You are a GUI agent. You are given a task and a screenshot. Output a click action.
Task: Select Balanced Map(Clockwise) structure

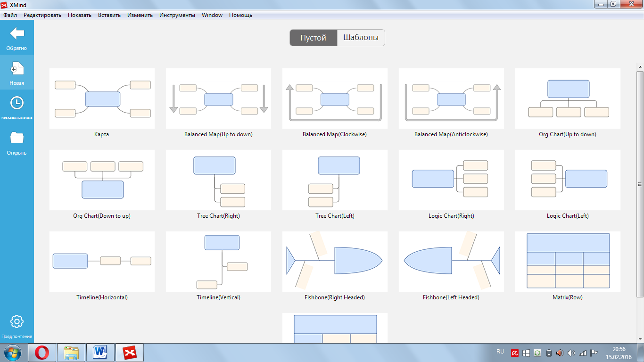point(335,99)
